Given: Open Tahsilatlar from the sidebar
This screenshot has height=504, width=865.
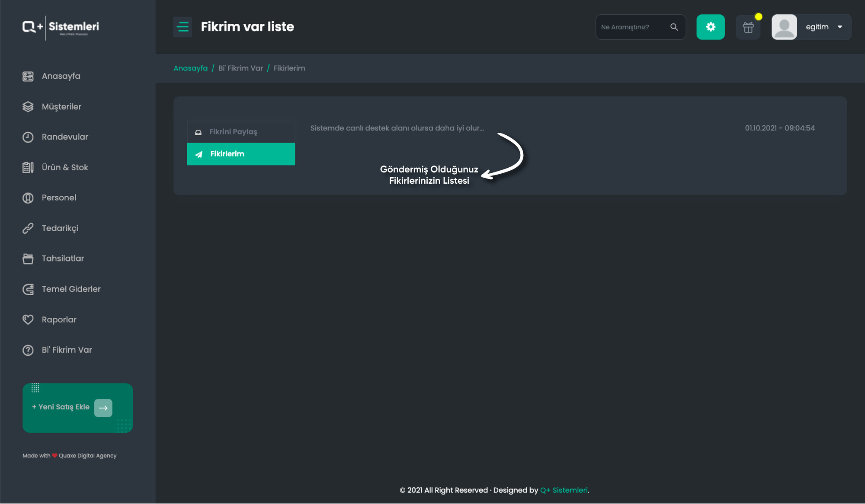Looking at the screenshot, I should pos(63,258).
